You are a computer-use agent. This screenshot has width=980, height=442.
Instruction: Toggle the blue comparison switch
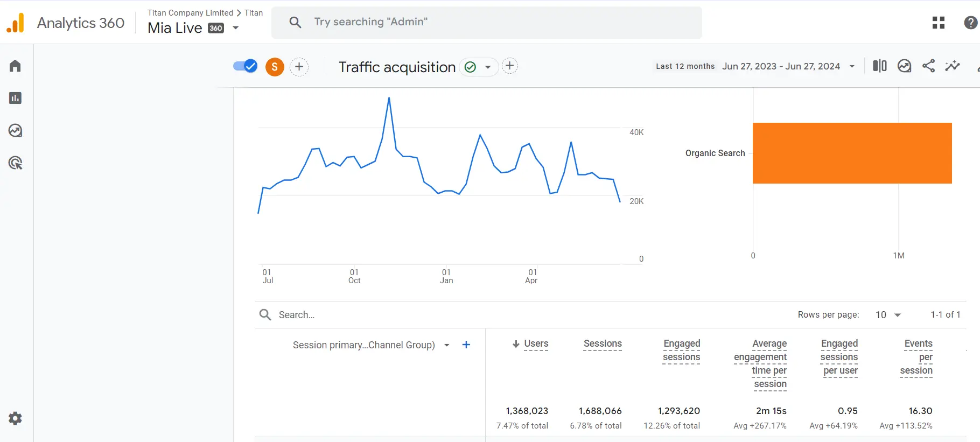[x=245, y=66]
